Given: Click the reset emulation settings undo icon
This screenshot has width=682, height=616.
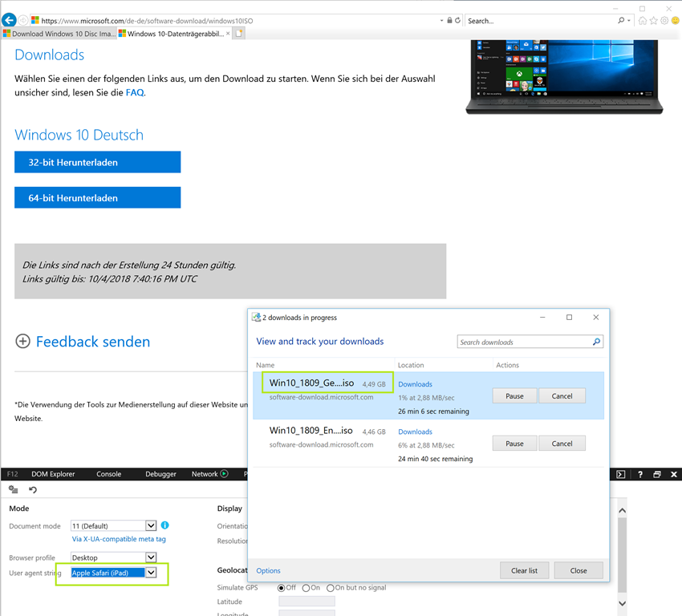Looking at the screenshot, I should (x=33, y=490).
